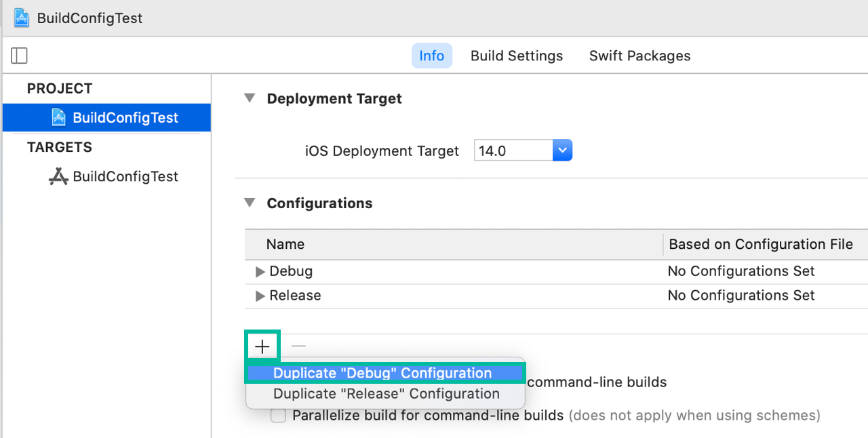Select the BuildConfigTest target under TARGETS

click(125, 176)
